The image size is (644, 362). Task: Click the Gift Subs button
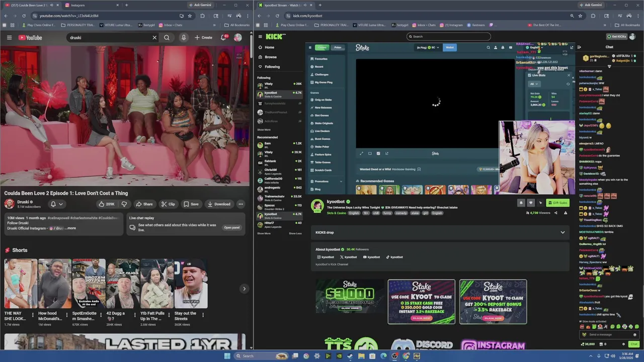click(557, 203)
